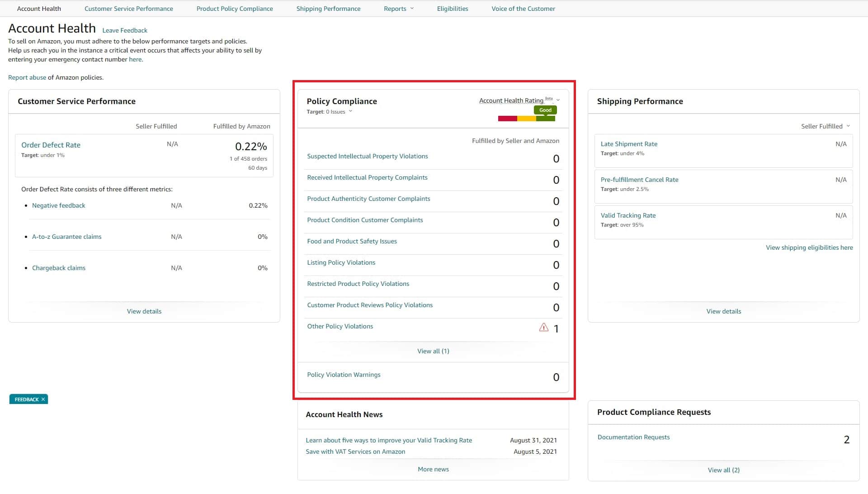Click the Other Policy Violations count of 1
This screenshot has height=494, width=868.
pos(556,329)
